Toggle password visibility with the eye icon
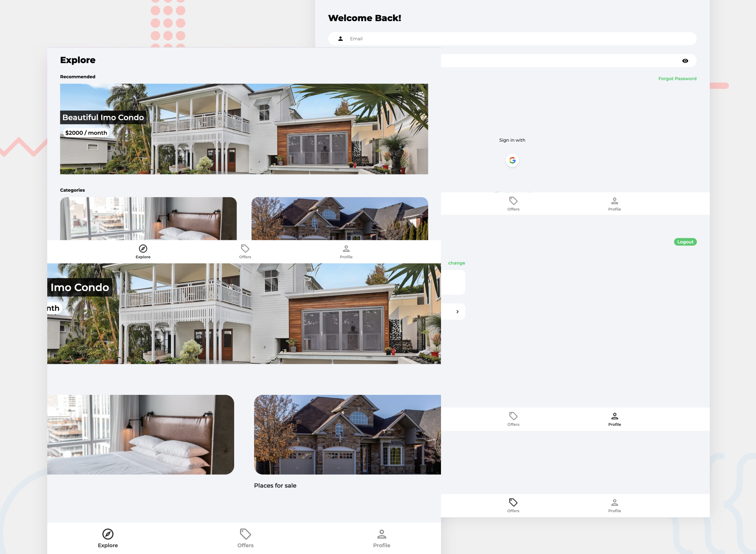The width and height of the screenshot is (756, 554). point(685,61)
